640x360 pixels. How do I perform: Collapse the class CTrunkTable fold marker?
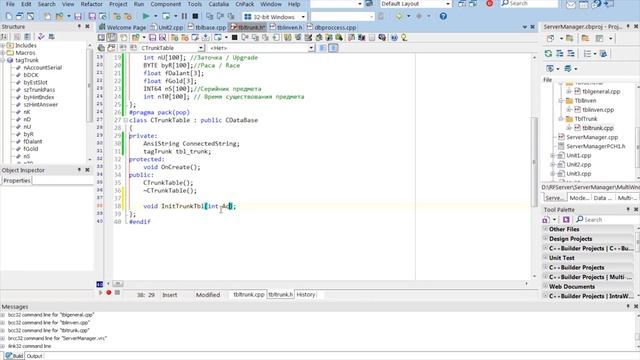click(x=126, y=120)
